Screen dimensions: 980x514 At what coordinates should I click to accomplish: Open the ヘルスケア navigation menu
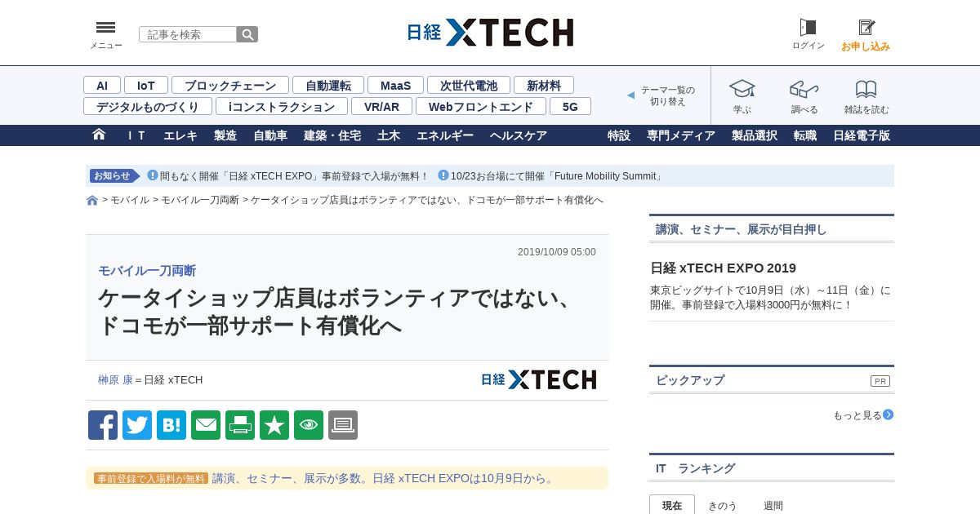click(x=519, y=135)
